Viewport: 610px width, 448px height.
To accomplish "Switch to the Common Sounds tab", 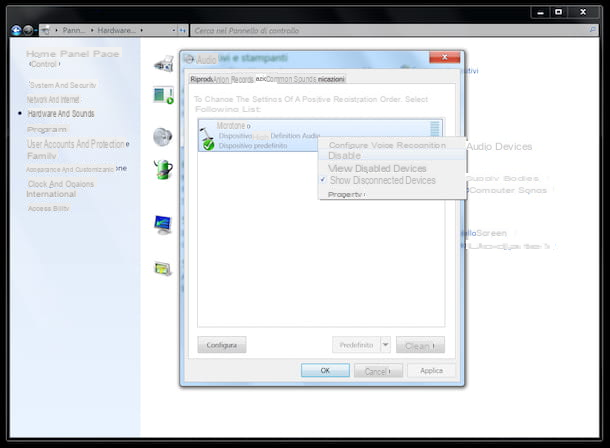I will [x=291, y=79].
